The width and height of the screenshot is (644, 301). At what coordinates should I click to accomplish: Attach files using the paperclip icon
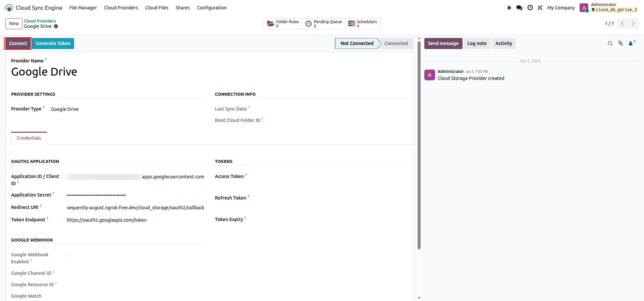coord(621,43)
